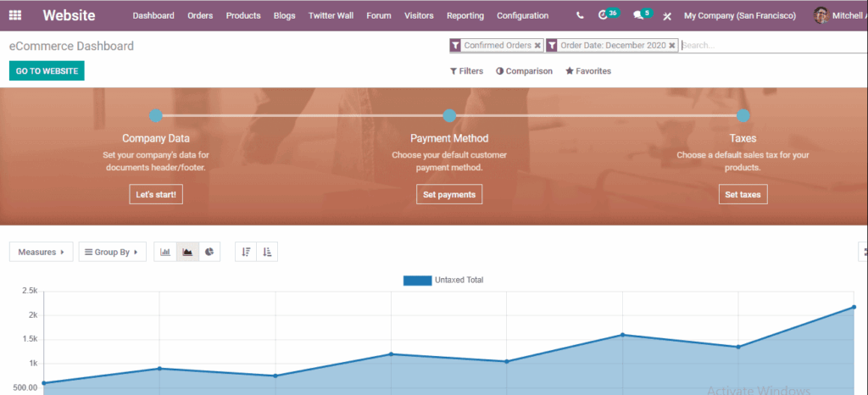Remove the Confirmed Orders filter

click(x=537, y=46)
